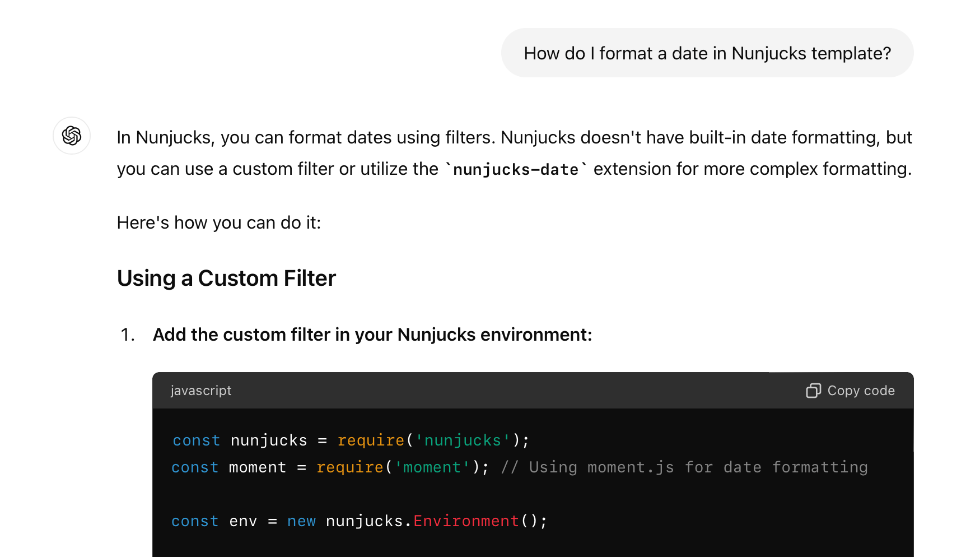The height and width of the screenshot is (557, 980).
Task: Select the numbered list item 1
Action: click(x=128, y=335)
